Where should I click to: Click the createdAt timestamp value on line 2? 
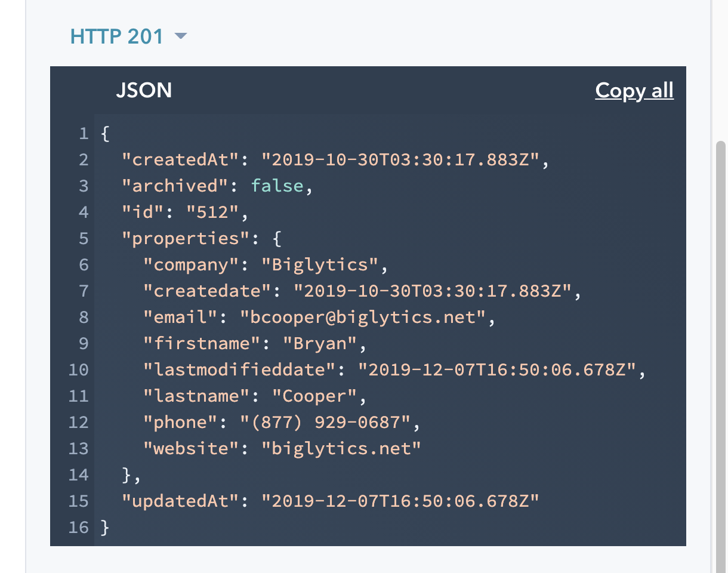[400, 160]
